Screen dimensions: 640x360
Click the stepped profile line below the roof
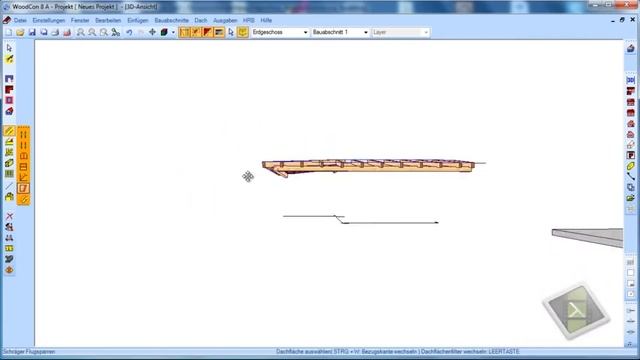[361, 220]
